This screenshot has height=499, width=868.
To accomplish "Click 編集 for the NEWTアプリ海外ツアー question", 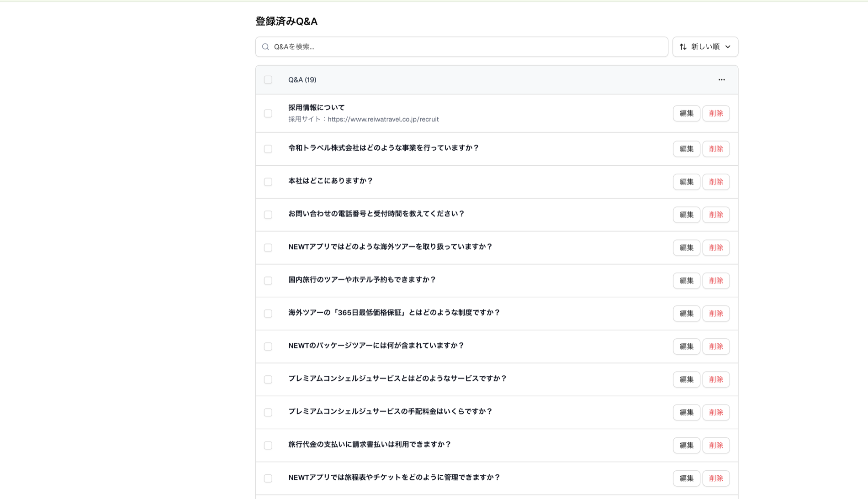I will [686, 247].
